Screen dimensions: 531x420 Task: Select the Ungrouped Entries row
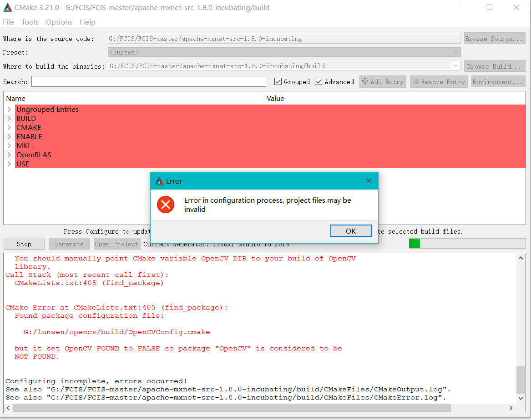pyautogui.click(x=270, y=109)
